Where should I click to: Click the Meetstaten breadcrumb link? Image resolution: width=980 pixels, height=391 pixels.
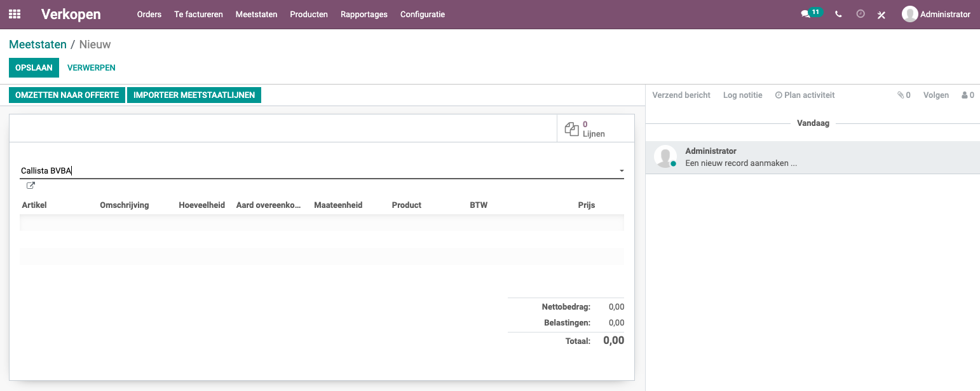[x=37, y=45]
